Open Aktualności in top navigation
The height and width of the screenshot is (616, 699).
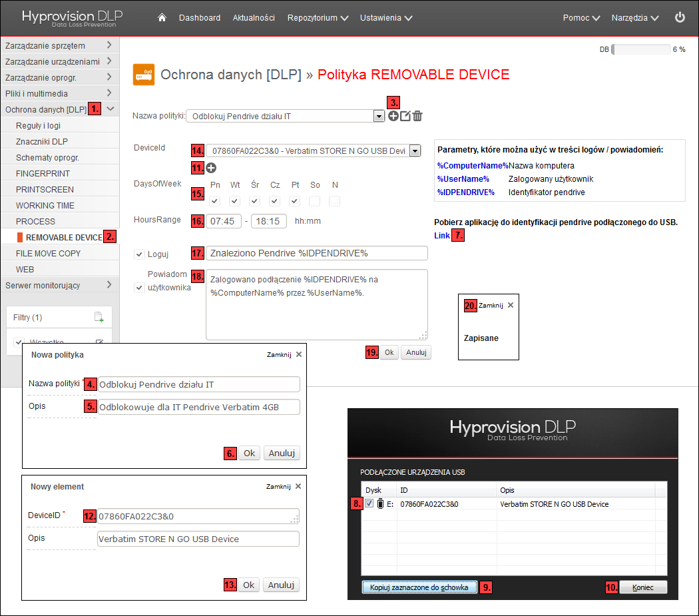point(254,18)
